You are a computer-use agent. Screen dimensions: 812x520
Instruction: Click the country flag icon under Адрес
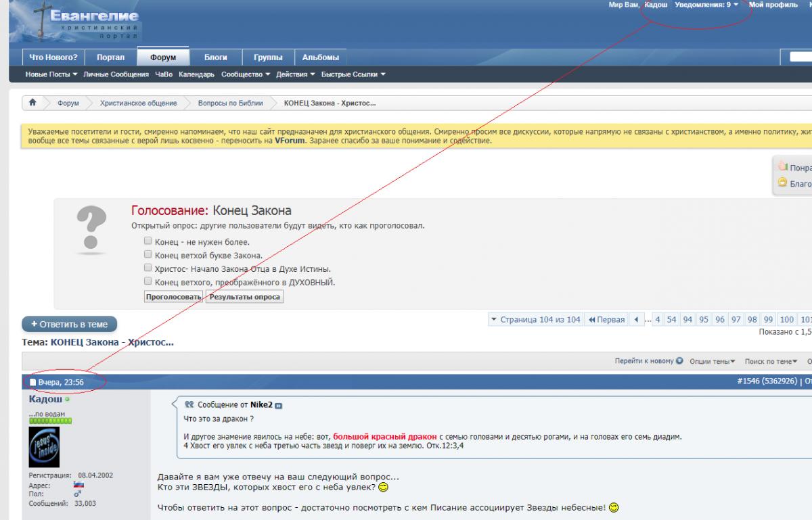[78, 486]
